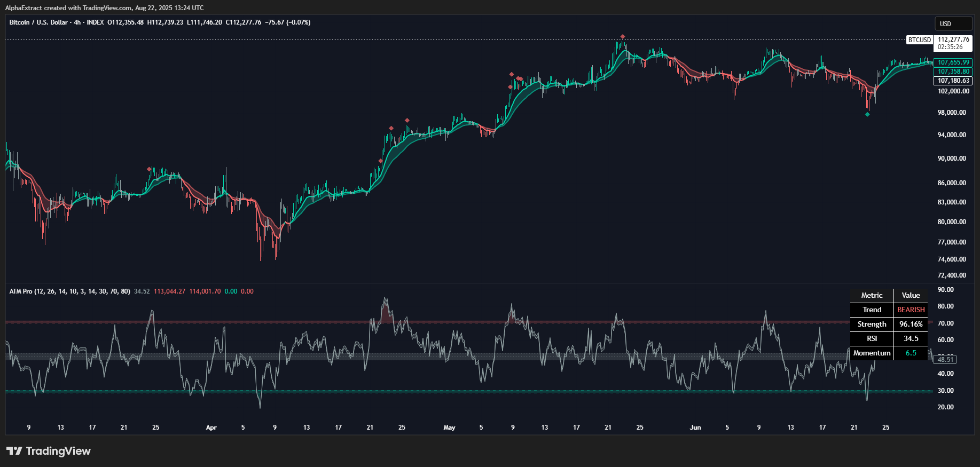980x467 pixels.
Task: Click the RSI value 34.5
Action: 911,338
